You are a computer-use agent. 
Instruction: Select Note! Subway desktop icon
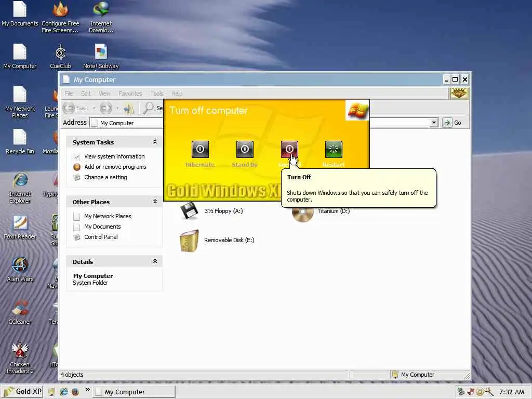[x=101, y=56]
